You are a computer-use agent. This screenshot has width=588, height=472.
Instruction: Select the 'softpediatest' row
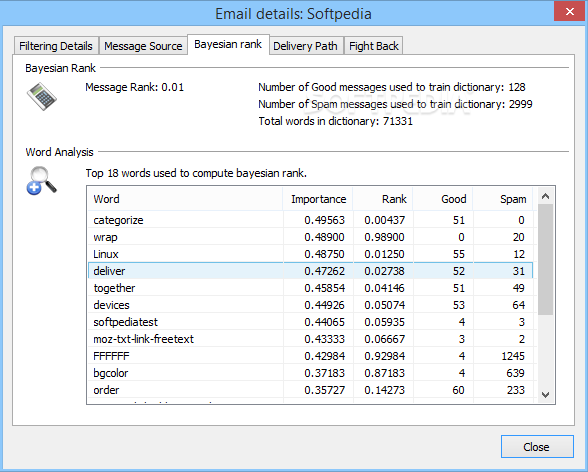coord(310,322)
